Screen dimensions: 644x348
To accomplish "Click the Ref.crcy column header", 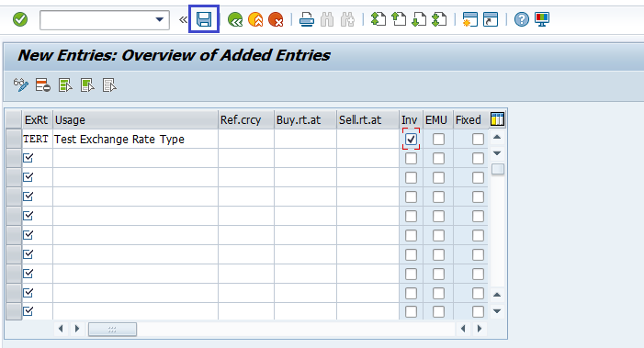I will pos(245,120).
